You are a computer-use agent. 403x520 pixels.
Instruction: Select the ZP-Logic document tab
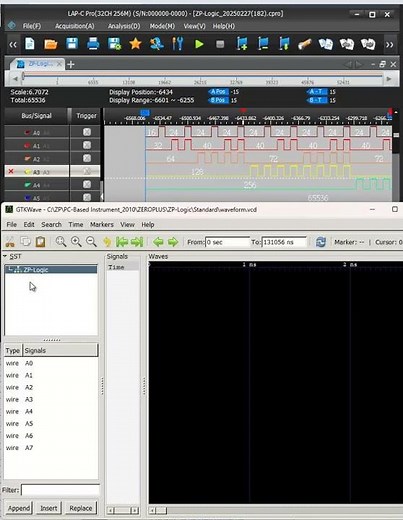[x=37, y=64]
